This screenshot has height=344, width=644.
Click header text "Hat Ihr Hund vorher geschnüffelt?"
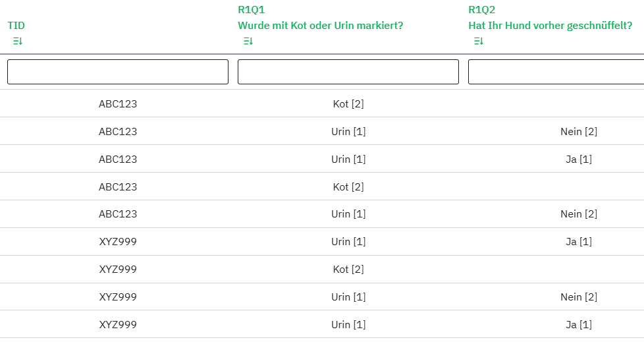coord(550,26)
